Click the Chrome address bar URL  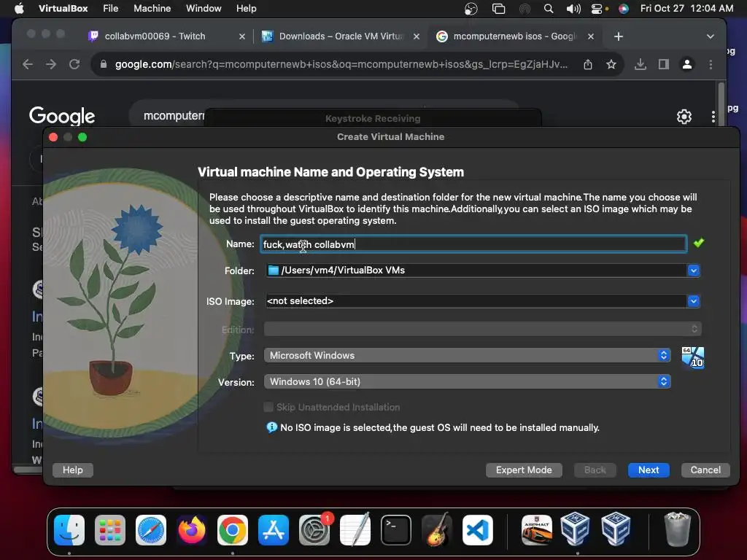(341, 64)
